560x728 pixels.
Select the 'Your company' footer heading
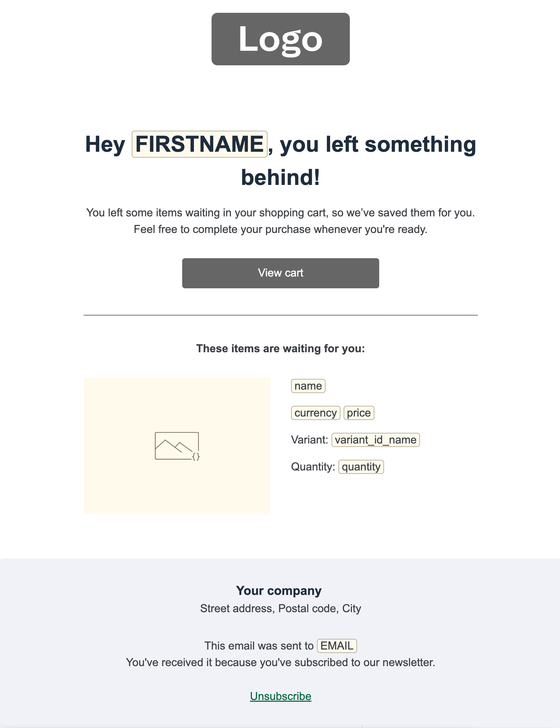point(279,591)
